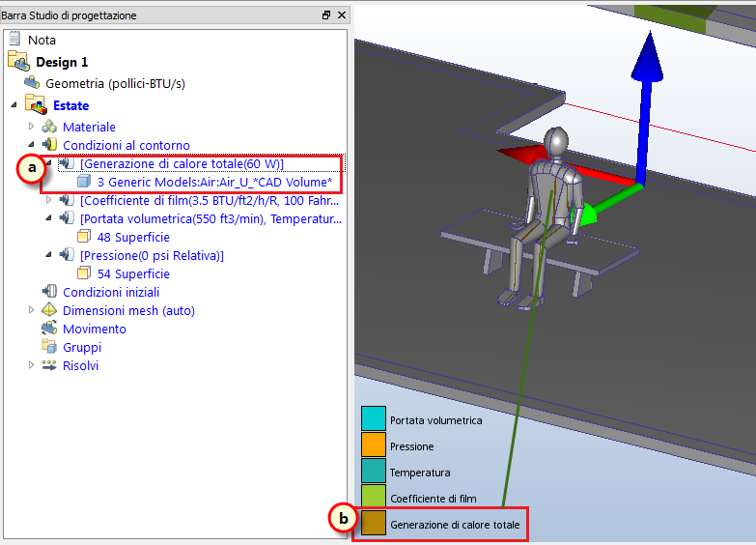The height and width of the screenshot is (545, 756).
Task: Click the brown Generazione di calore totale swatch
Action: pyautogui.click(x=374, y=523)
